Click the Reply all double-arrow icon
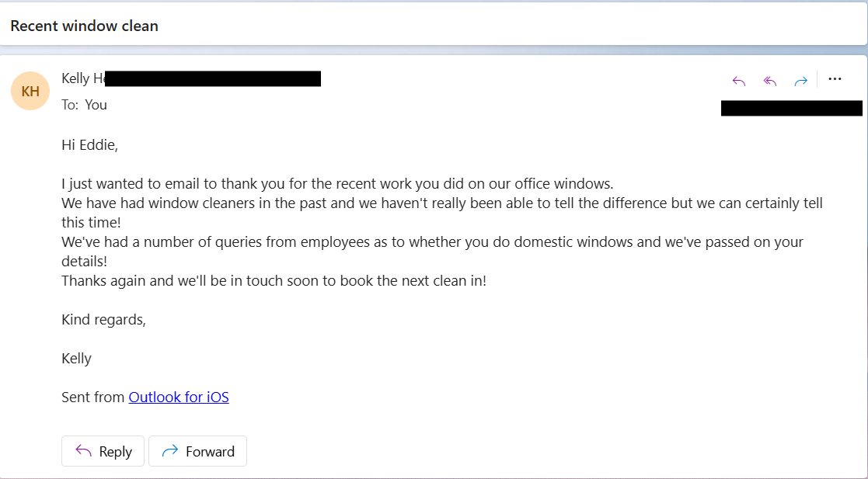This screenshot has height=479, width=868. pyautogui.click(x=770, y=81)
